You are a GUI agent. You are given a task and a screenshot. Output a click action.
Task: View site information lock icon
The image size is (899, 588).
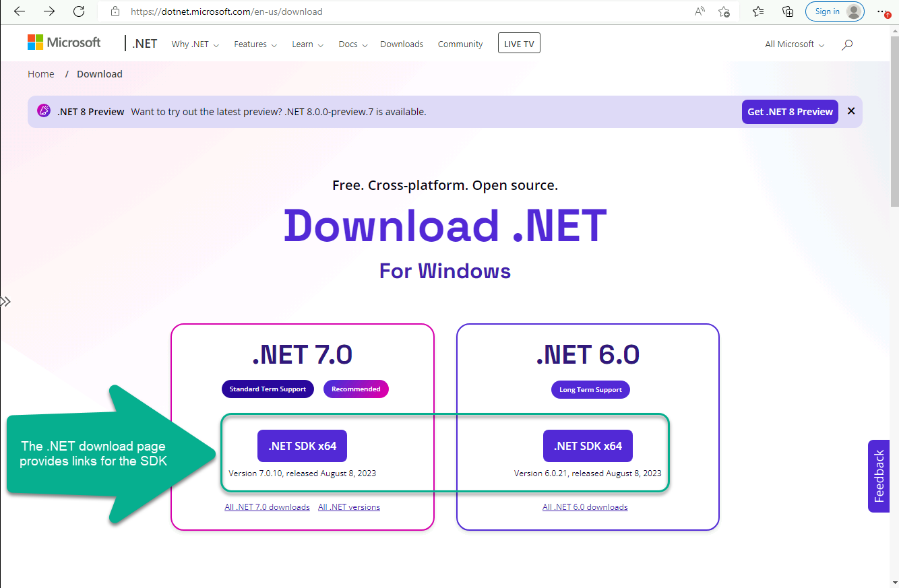[115, 11]
